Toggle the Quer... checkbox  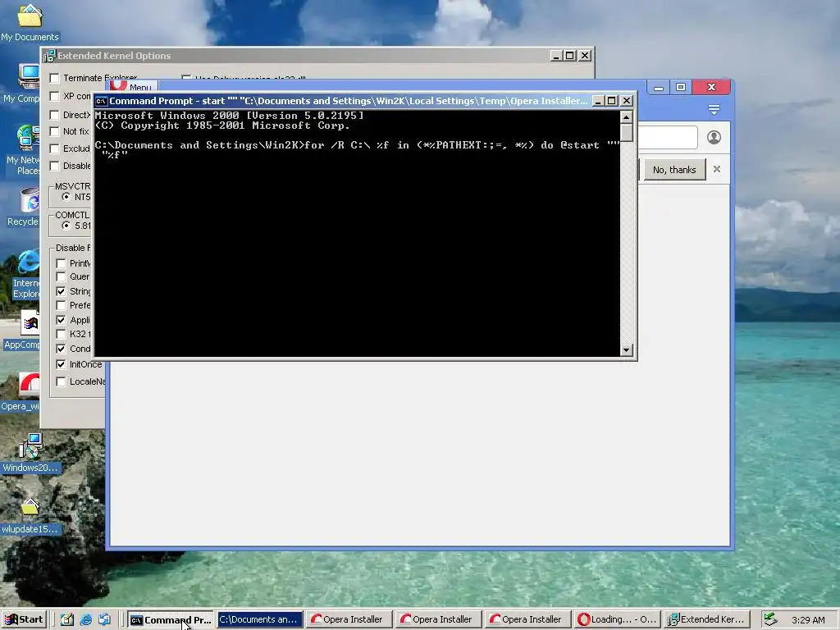pyautogui.click(x=61, y=276)
